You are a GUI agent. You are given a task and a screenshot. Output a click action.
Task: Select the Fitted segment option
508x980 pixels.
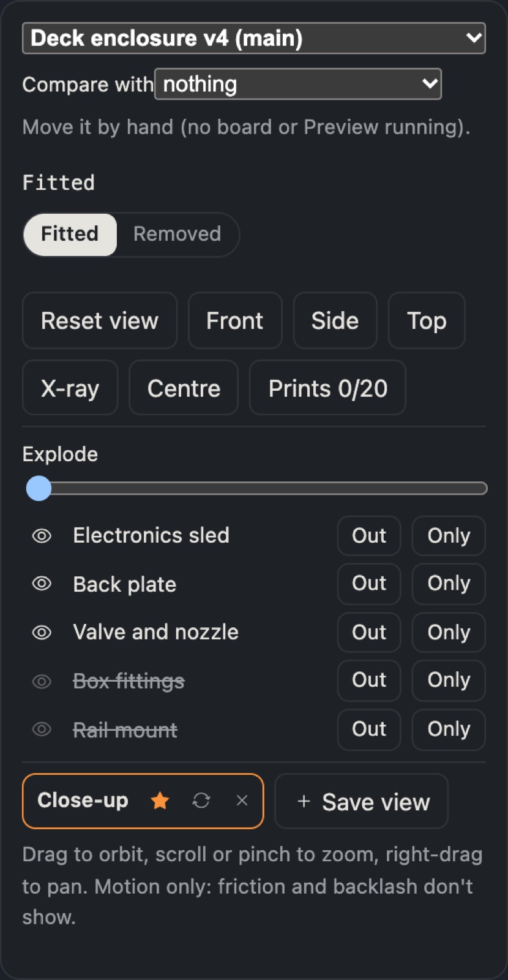tap(70, 234)
